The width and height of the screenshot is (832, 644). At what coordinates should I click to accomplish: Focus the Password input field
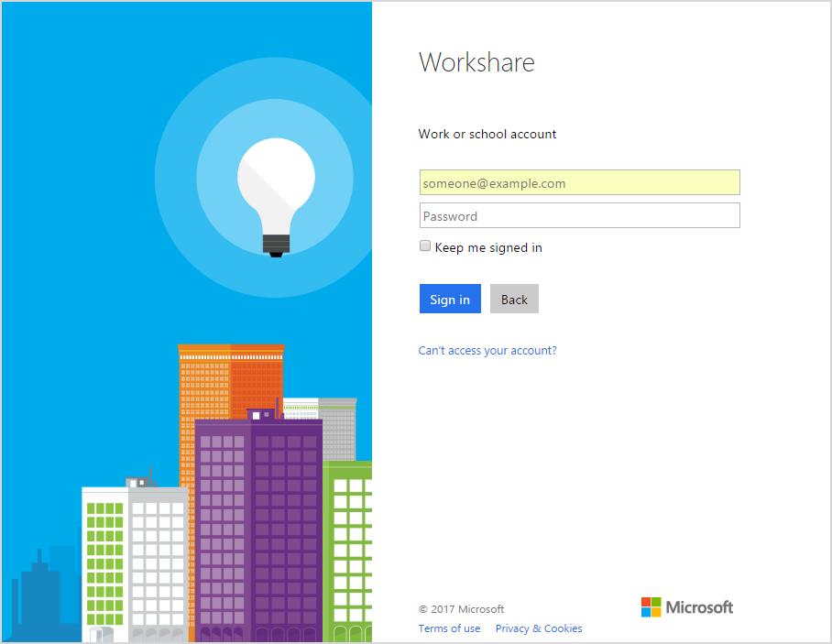pos(579,215)
